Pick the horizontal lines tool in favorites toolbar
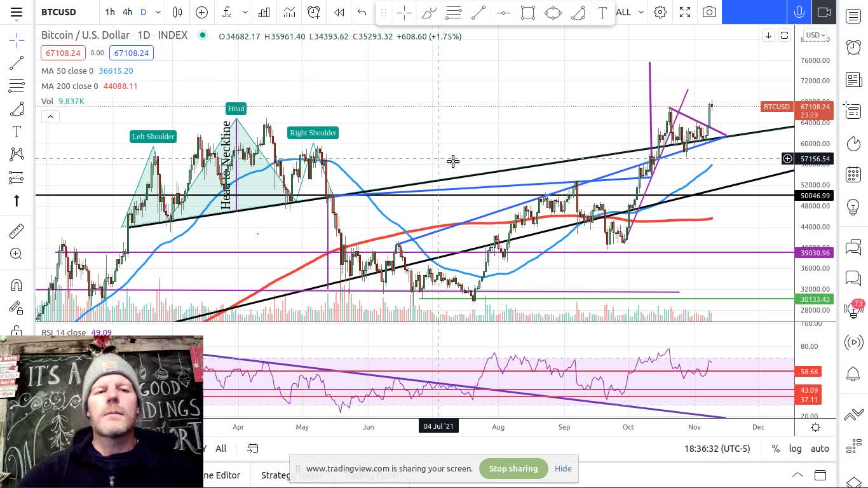Image resolution: width=868 pixels, height=488 pixels. click(x=454, y=12)
